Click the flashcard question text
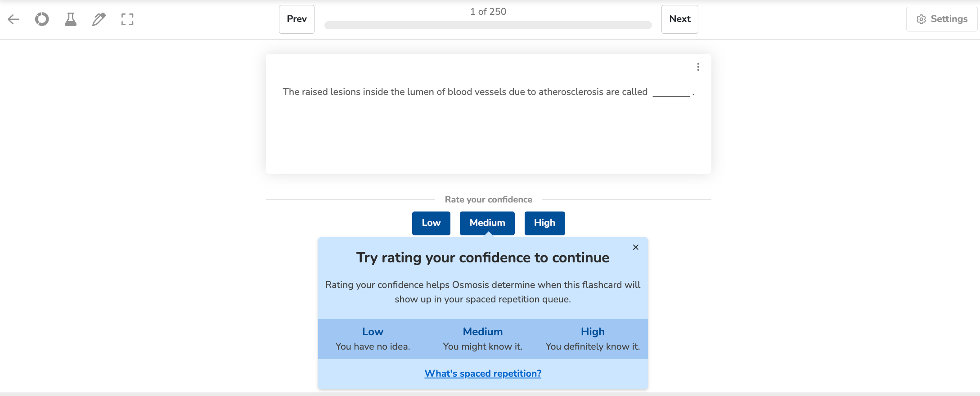980x396 pixels. tap(465, 92)
